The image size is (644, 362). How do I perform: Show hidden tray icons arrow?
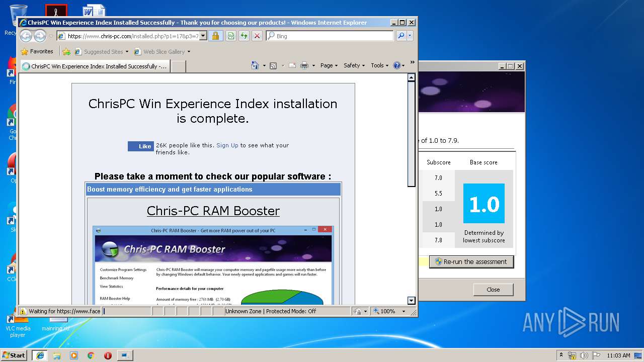561,355
